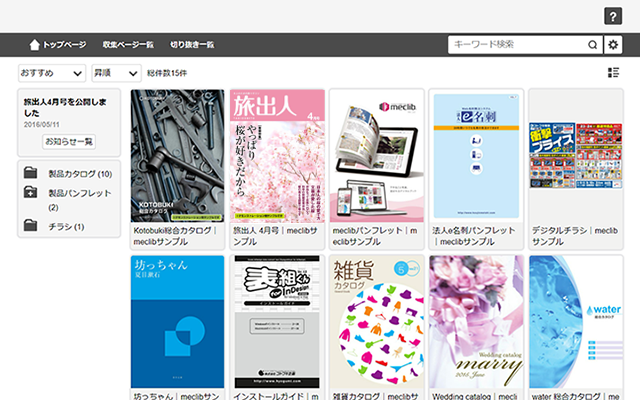The image size is (640, 400).
Task: Open the 収集ページ一覧 menu item
Action: [127, 44]
